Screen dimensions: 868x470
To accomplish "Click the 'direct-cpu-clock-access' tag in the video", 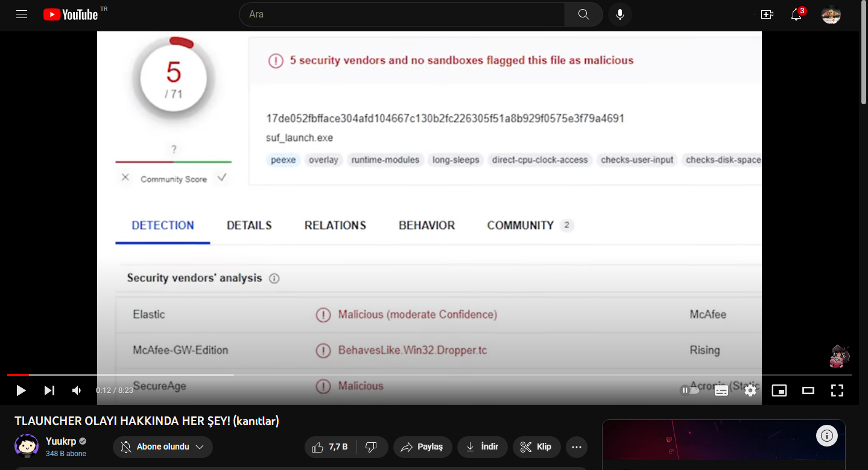I will [540, 160].
